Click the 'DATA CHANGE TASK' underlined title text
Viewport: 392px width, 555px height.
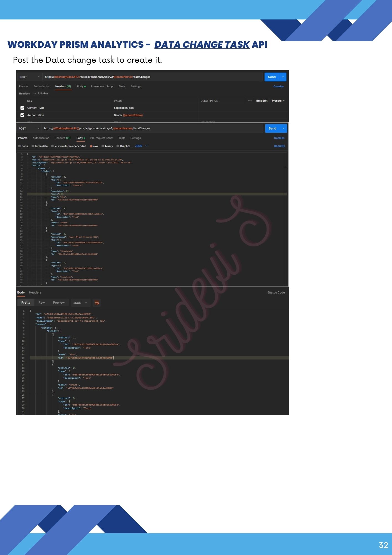click(202, 45)
